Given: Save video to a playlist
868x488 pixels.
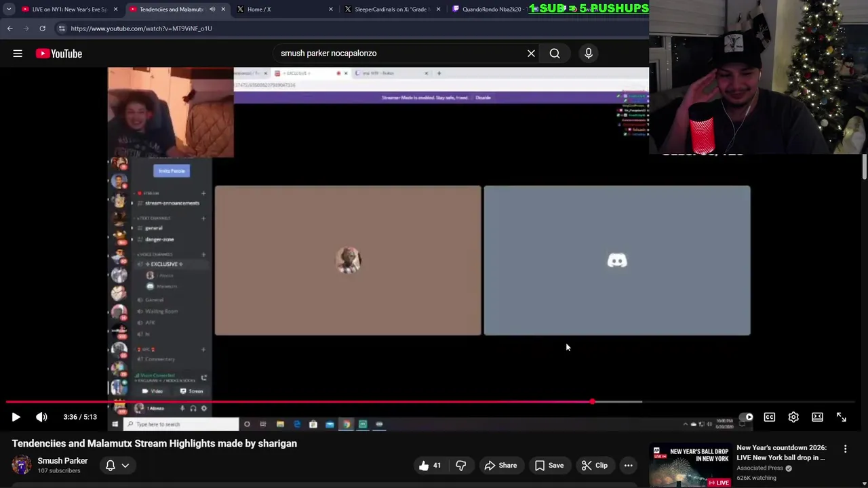Looking at the screenshot, I should point(549,465).
